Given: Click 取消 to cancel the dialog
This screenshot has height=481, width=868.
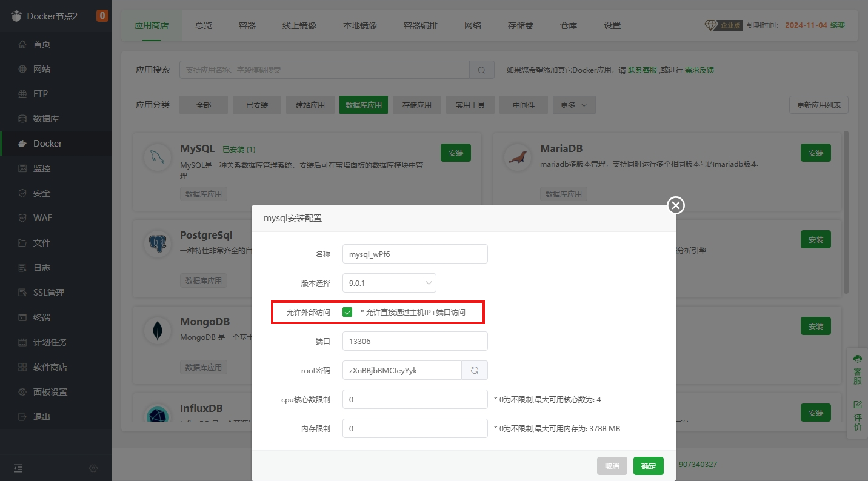Looking at the screenshot, I should point(612,466).
